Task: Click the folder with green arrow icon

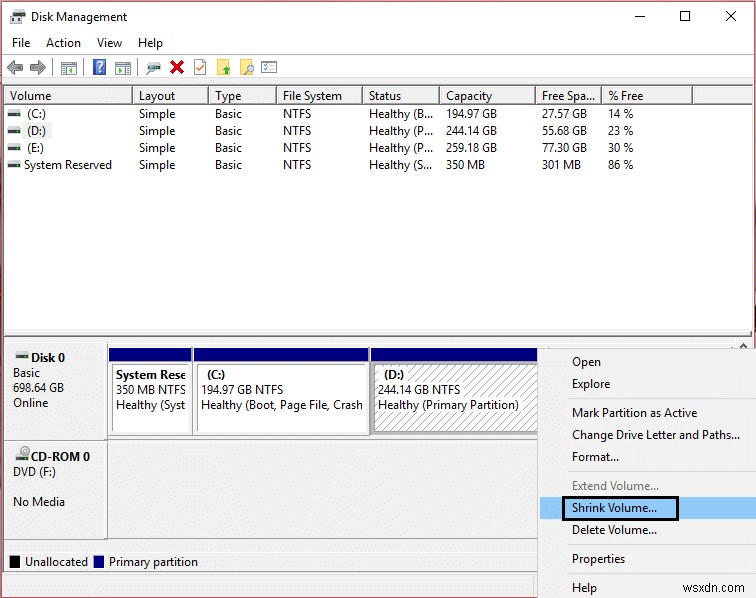Action: point(223,68)
